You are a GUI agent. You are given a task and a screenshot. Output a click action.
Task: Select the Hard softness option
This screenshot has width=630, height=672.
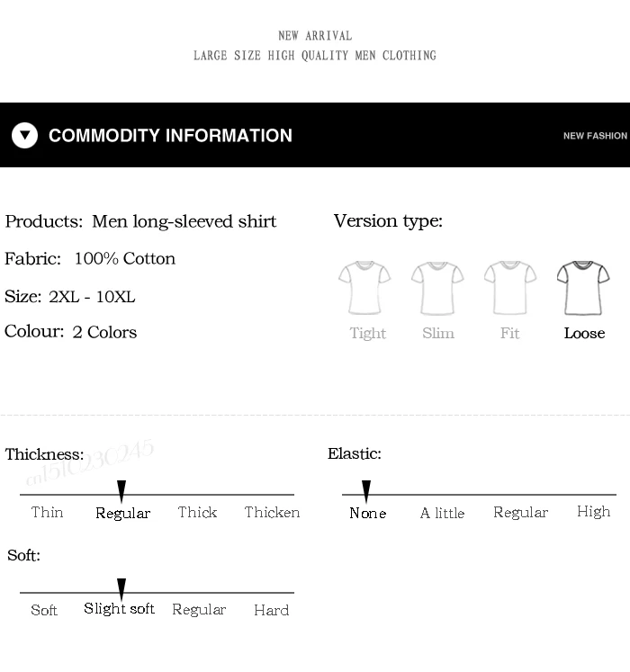[x=271, y=610]
